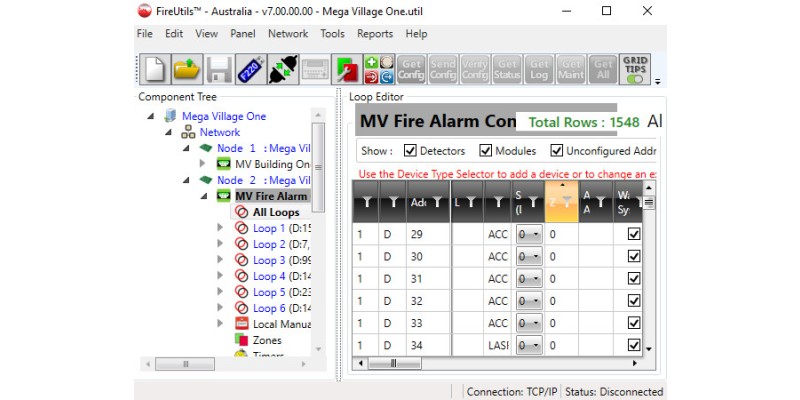Image resolution: width=800 pixels, height=400 pixels.
Task: Uncheck the Unconfigured Addr checkbox
Action: (x=557, y=151)
